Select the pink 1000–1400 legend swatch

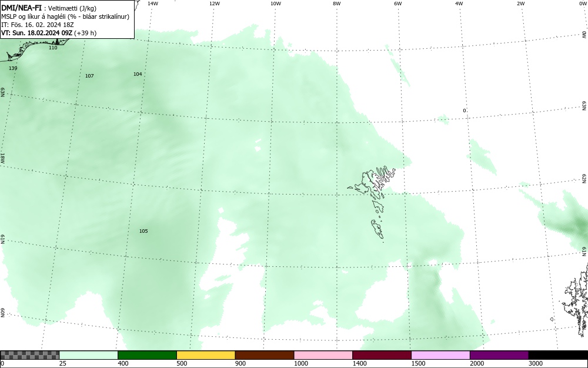[x=323, y=355]
